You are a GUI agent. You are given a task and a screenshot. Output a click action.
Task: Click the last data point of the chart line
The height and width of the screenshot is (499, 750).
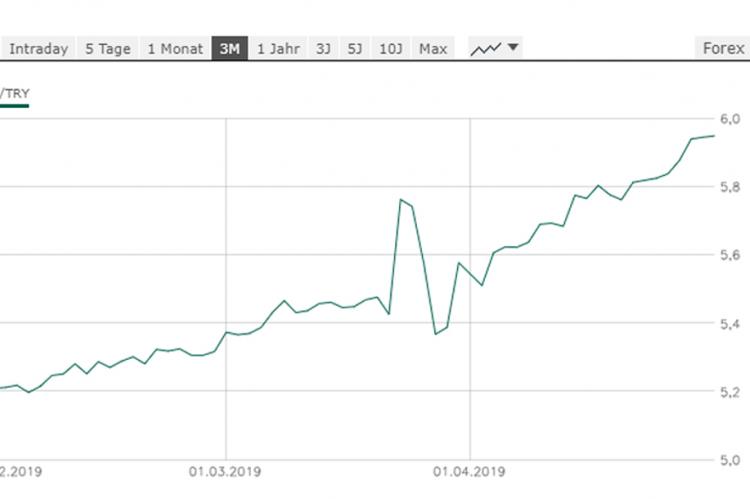[714, 136]
